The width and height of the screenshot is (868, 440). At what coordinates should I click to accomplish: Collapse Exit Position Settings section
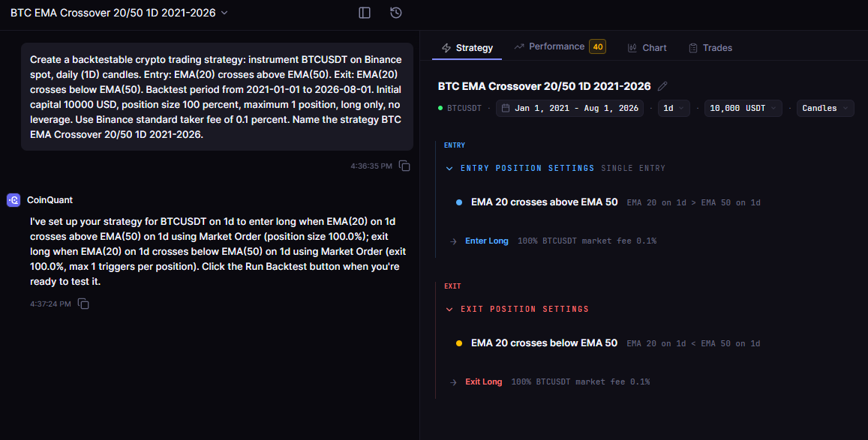point(449,310)
